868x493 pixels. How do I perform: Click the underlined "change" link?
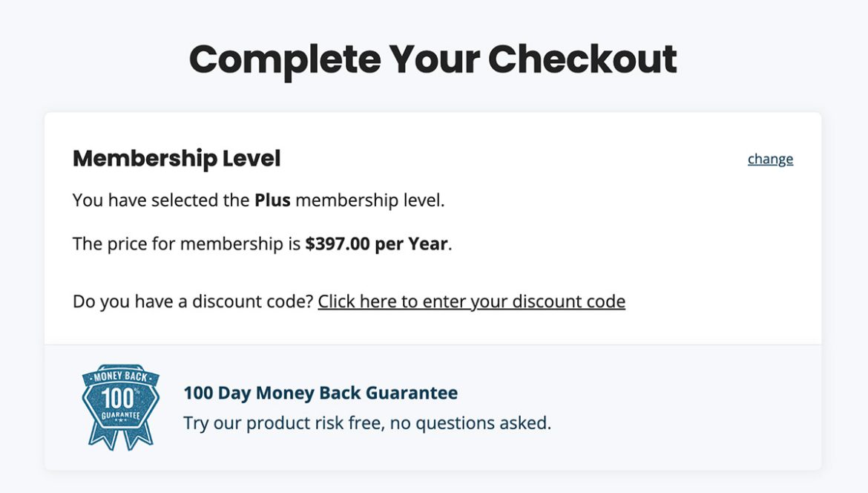tap(769, 158)
